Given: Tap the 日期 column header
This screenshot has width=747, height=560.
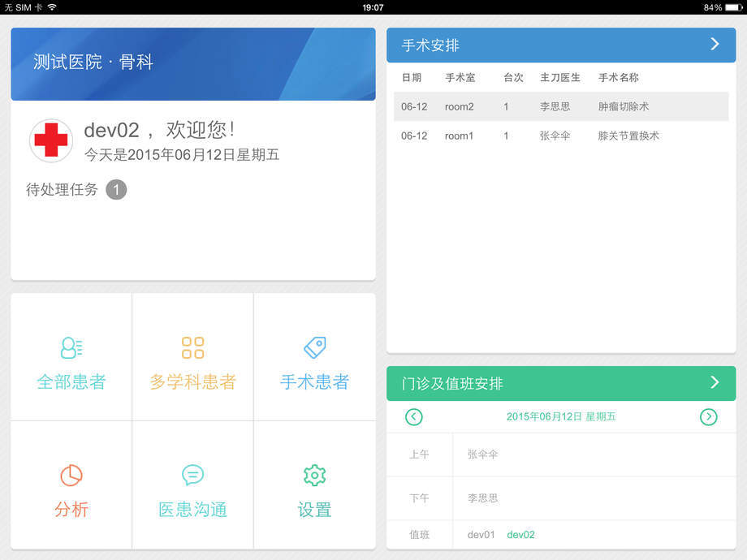Looking at the screenshot, I should tap(412, 78).
